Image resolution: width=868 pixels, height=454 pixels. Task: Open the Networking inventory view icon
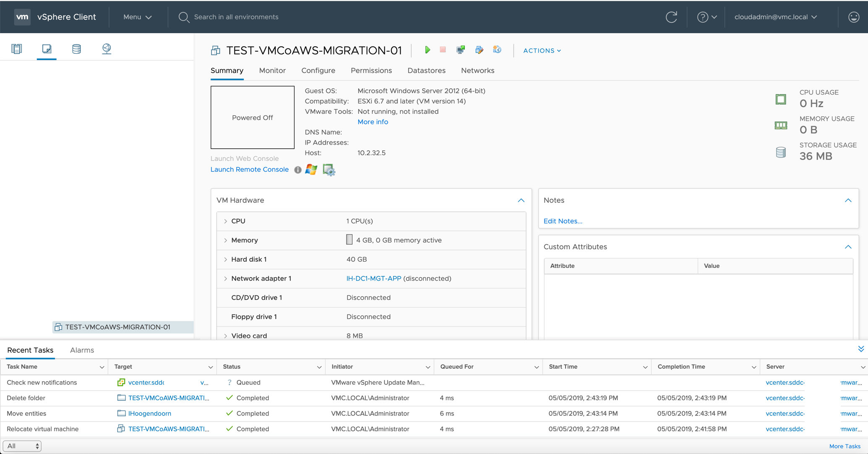pos(107,49)
